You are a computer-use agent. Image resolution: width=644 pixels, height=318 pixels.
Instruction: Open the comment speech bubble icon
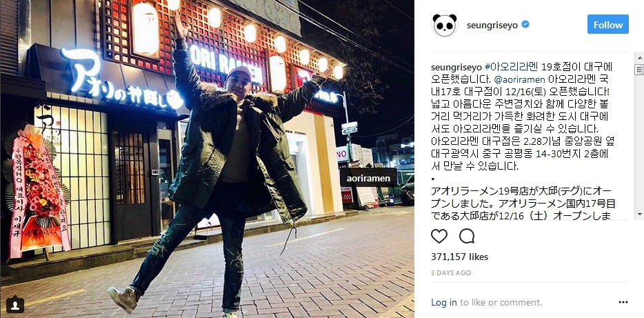(467, 236)
